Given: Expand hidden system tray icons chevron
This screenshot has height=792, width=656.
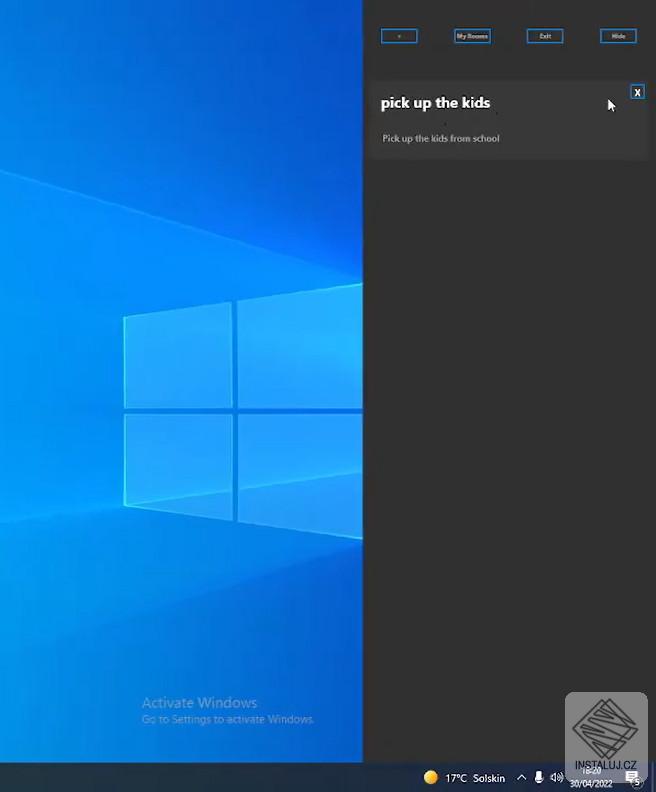Looking at the screenshot, I should pyautogui.click(x=522, y=777).
